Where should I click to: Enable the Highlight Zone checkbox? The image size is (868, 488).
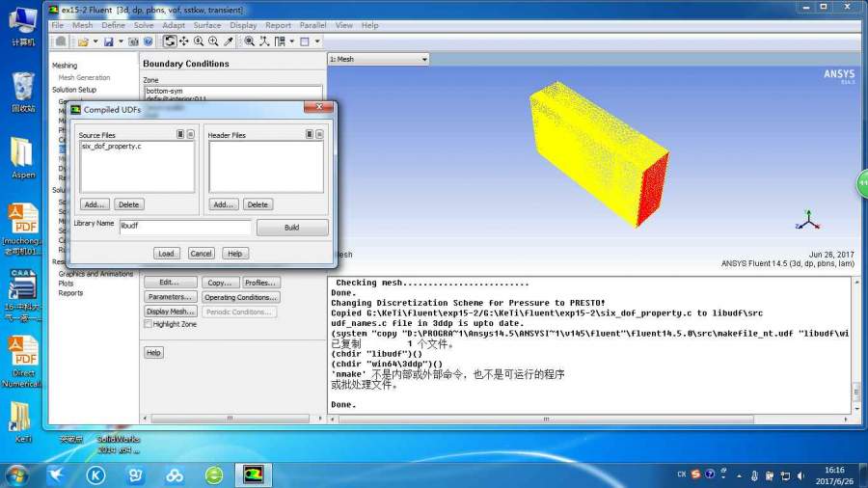pyautogui.click(x=148, y=324)
